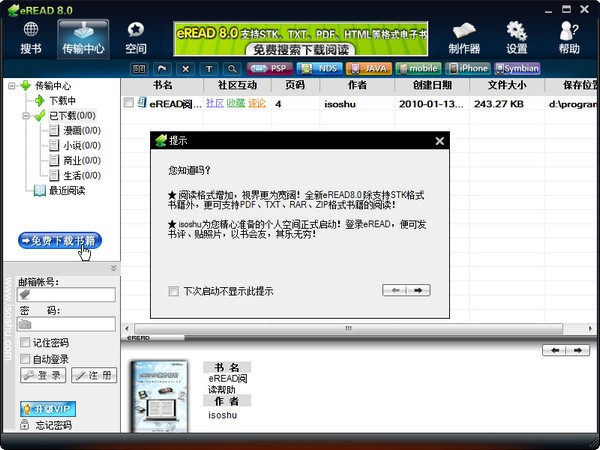Close the 提示 tips dialog
Viewport: 600px width, 450px height.
click(440, 141)
